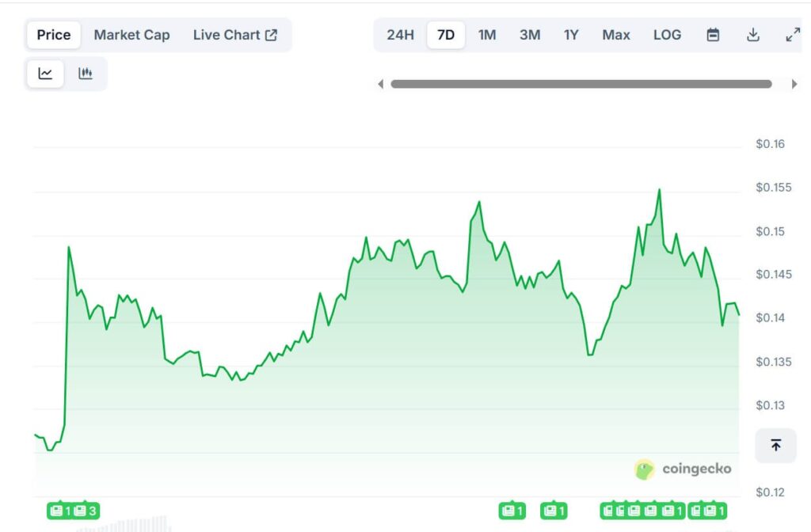The image size is (811, 532).
Task: Switch to candlestick chart view
Action: [x=86, y=74]
